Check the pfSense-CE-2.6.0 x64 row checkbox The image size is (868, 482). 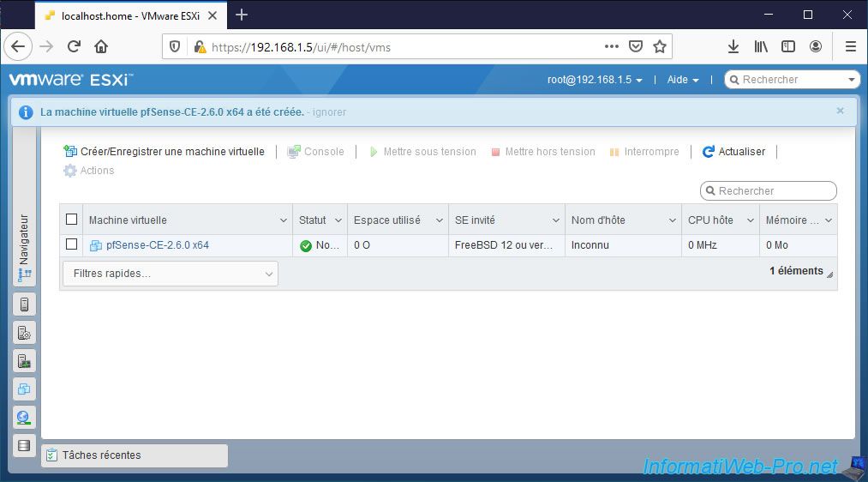click(x=71, y=244)
